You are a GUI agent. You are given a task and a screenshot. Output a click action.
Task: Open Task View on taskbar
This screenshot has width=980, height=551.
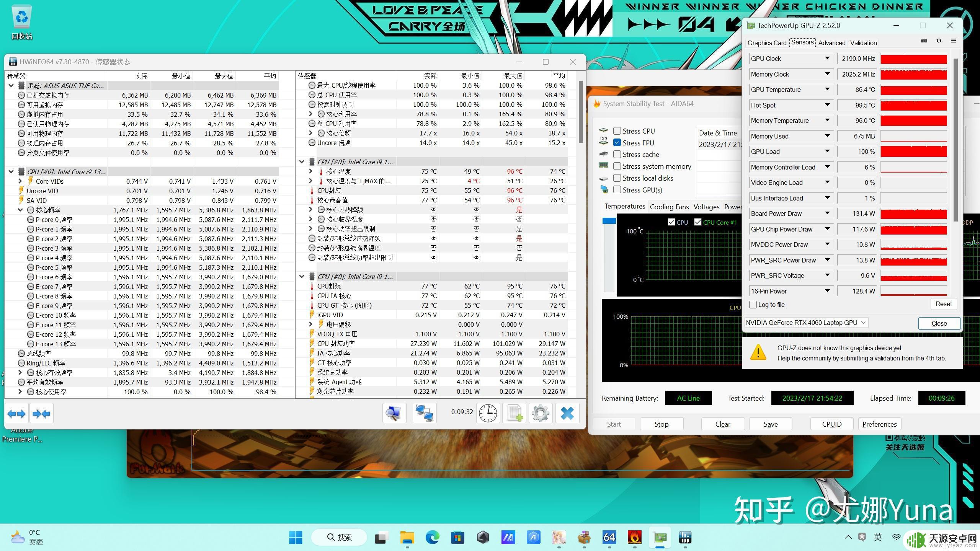[381, 538]
